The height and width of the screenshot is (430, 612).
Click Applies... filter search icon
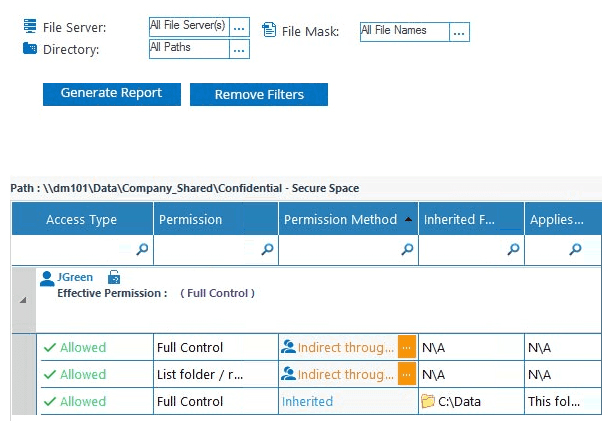[x=575, y=249]
